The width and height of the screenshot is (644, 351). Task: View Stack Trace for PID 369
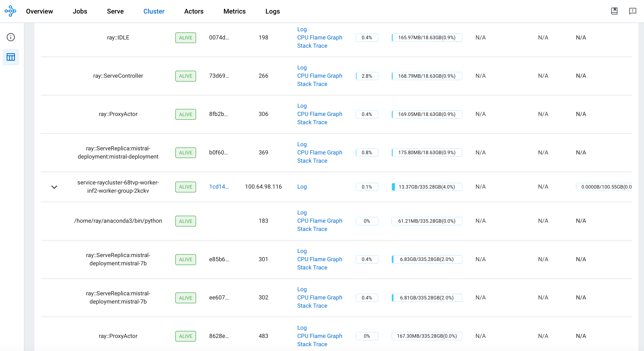[x=312, y=161]
